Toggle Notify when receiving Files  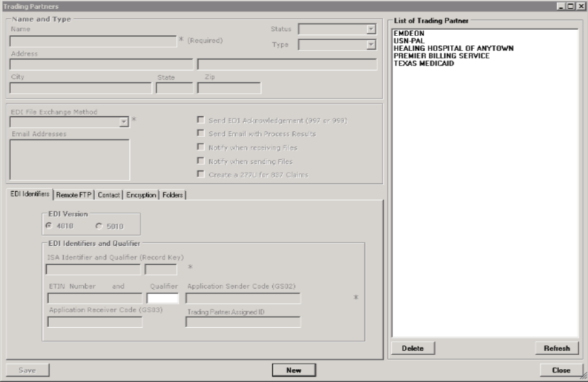click(201, 147)
